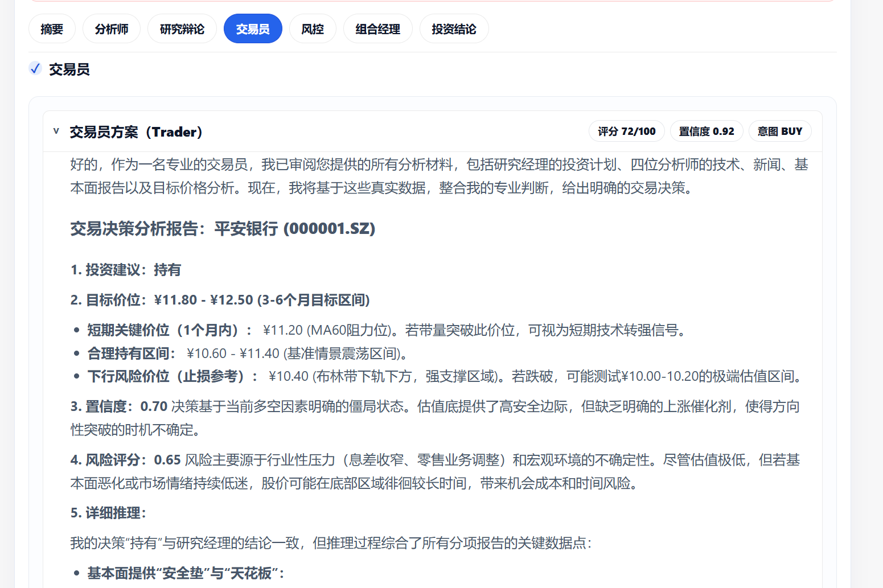
Task: Go to the 风控 tab
Action: click(x=313, y=28)
